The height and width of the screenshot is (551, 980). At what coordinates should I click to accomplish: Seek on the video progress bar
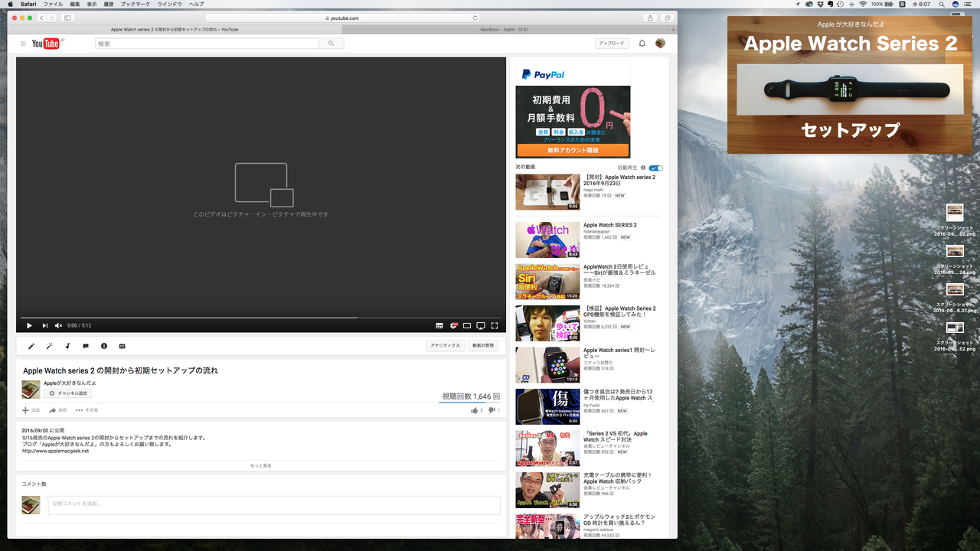click(261, 317)
